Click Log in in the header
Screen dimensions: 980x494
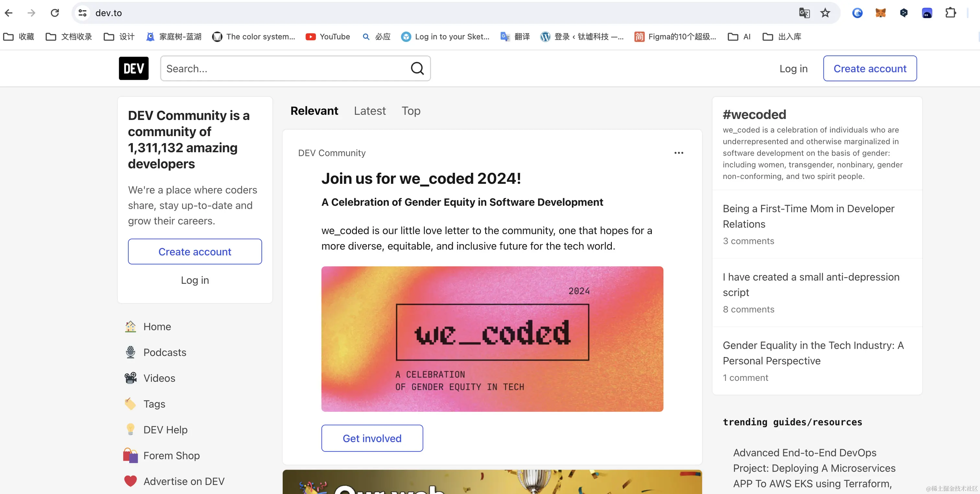click(793, 68)
